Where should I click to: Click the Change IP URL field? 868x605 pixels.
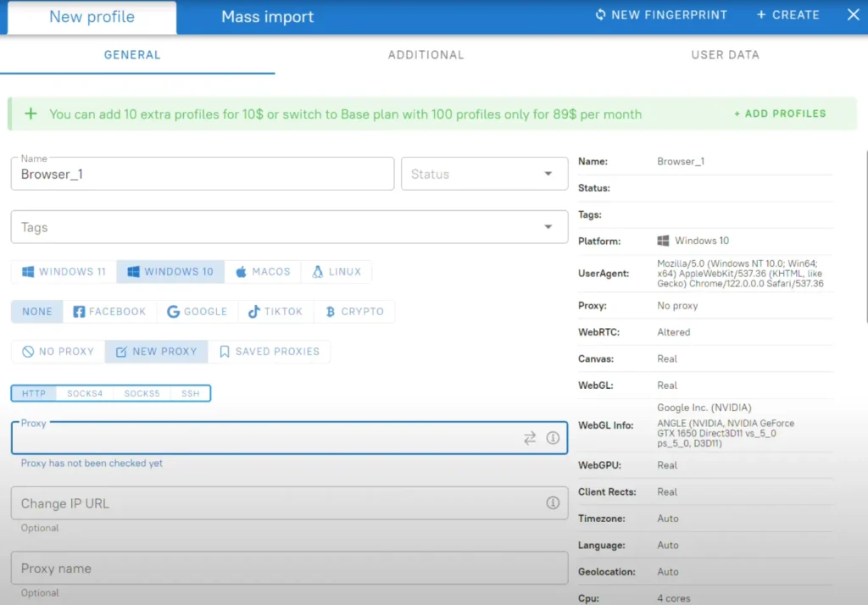[289, 503]
